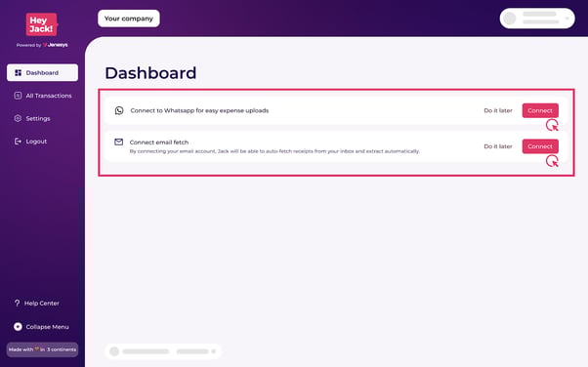
Task: Click the Settings gear icon
Action: pyautogui.click(x=18, y=118)
